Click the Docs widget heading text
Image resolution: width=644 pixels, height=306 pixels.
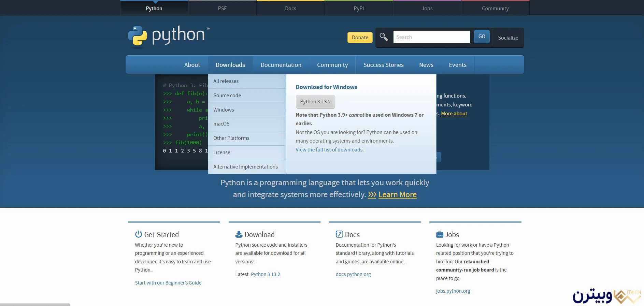tap(352, 234)
